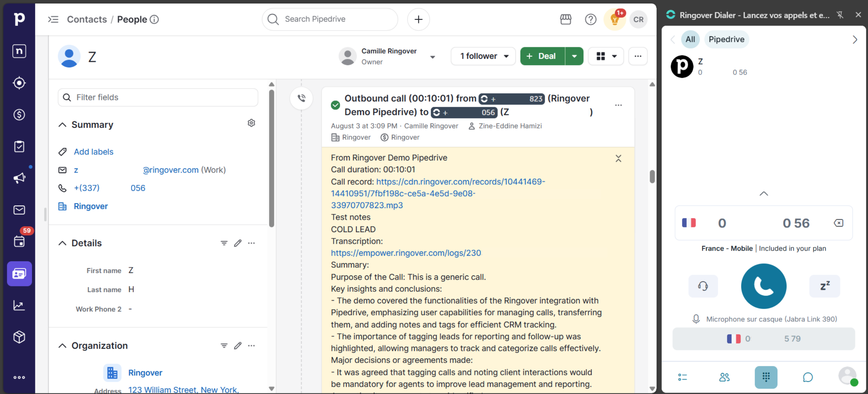
Task: Open Campaigns megaphone icon in sidebar
Action: (19, 178)
